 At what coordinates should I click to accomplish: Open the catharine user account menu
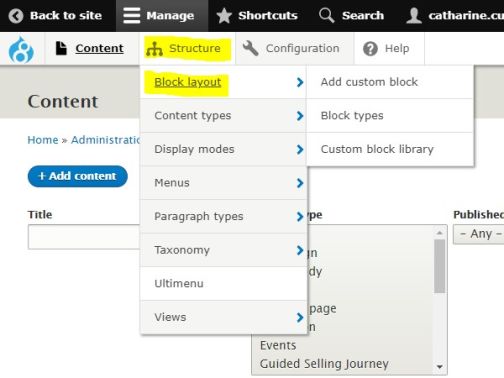pyautogui.click(x=455, y=16)
